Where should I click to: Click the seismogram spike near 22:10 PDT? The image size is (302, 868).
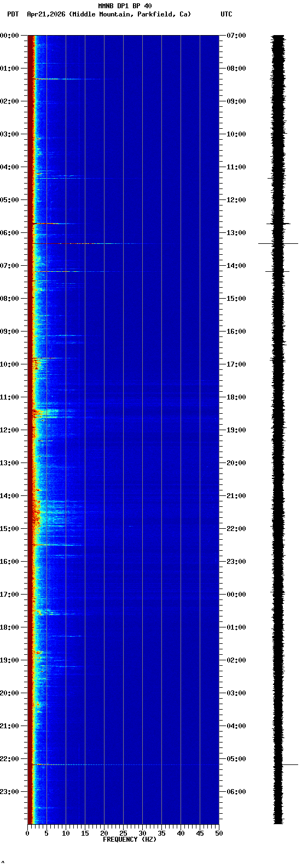point(290,764)
